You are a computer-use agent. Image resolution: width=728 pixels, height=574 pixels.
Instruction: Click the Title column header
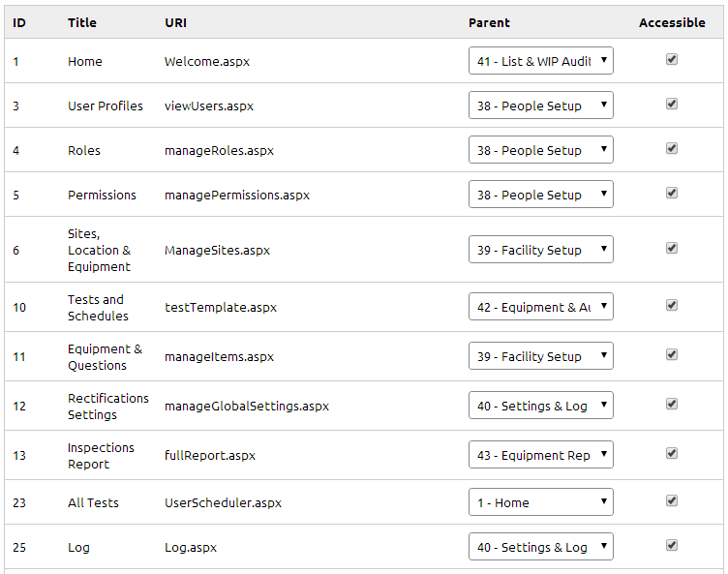click(x=82, y=22)
